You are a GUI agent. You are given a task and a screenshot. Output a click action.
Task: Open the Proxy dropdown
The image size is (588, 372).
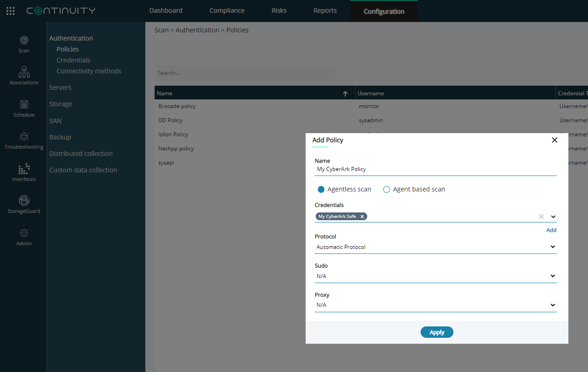click(436, 305)
